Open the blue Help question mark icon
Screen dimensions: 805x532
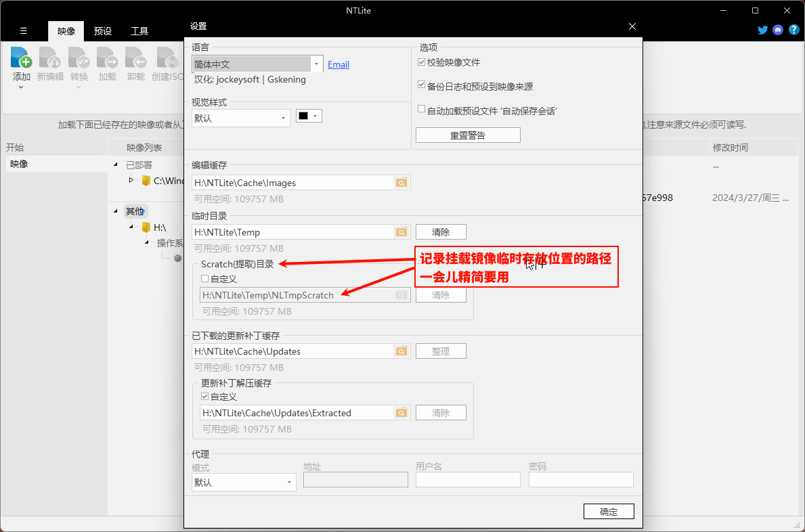[x=793, y=30]
